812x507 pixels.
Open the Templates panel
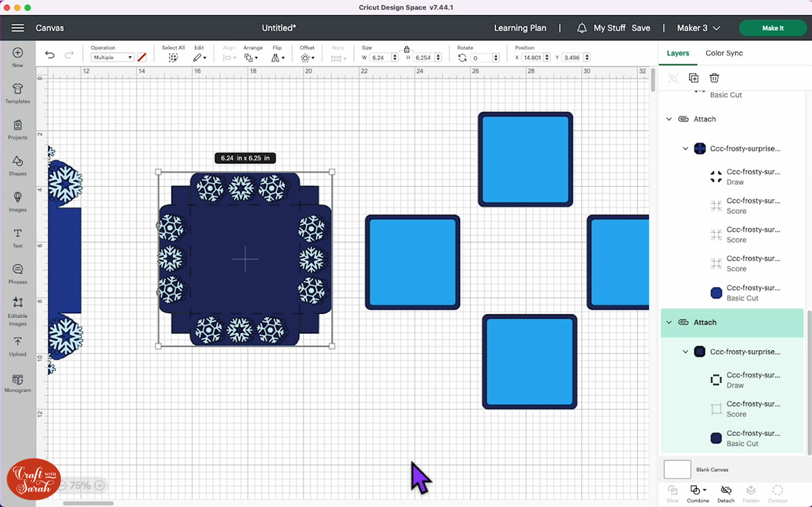click(x=18, y=93)
